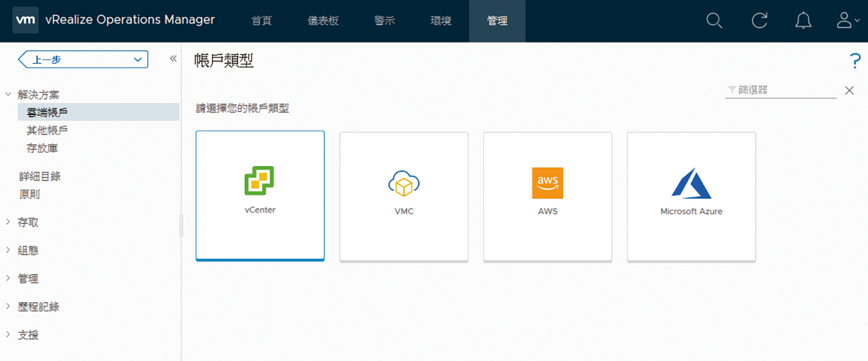This screenshot has height=361, width=868.
Task: Open the 管理 tab
Action: 497,21
